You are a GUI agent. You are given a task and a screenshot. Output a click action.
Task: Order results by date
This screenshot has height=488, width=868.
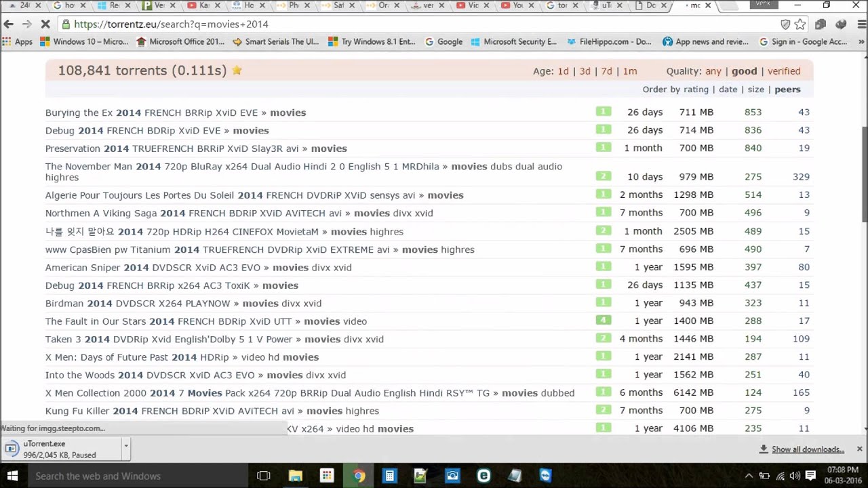(x=728, y=89)
